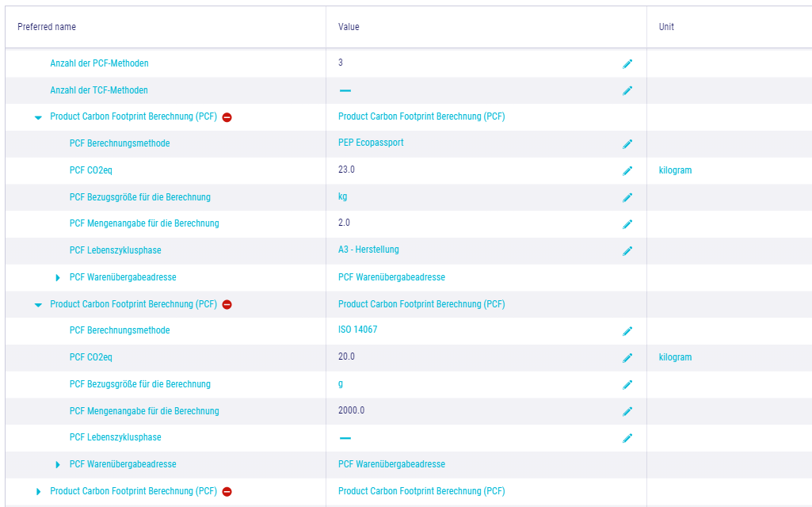Collapse the PCF group with PEP Ecopassport
The height and width of the screenshot is (507, 812).
pos(38,117)
